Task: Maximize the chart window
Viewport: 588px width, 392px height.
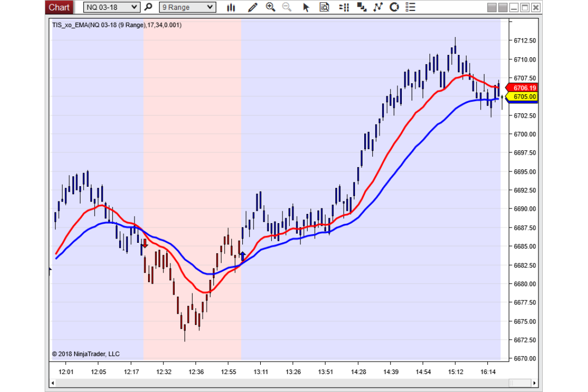Action: pos(525,7)
